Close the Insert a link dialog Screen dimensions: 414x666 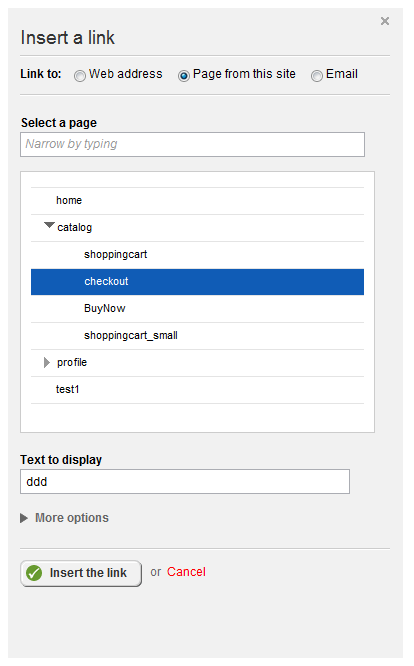[385, 21]
